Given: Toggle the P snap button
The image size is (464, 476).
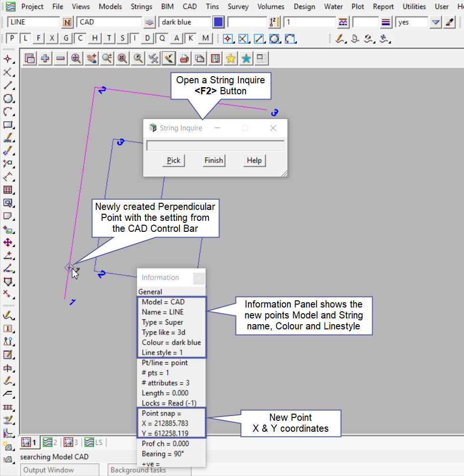Looking at the screenshot, I should 12,39.
